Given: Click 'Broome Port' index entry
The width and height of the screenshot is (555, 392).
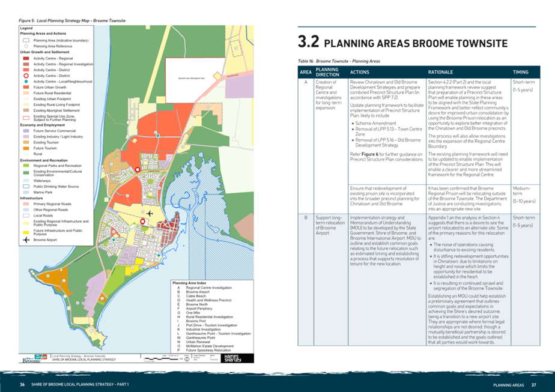Looking at the screenshot, I should click(196, 321).
